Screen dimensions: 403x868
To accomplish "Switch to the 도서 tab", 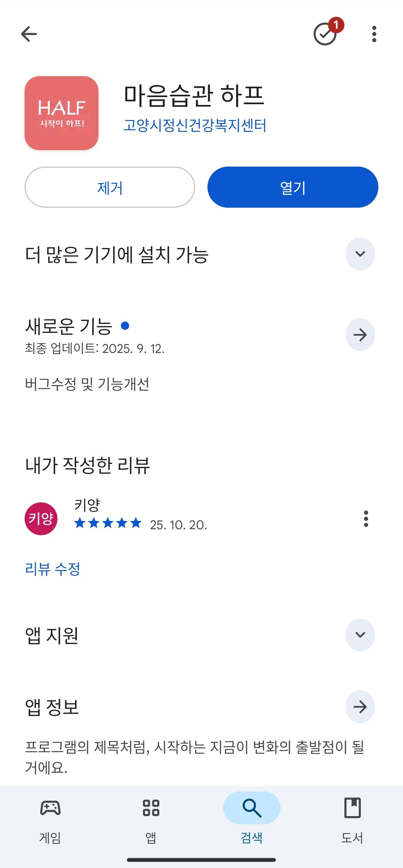I will coord(352,817).
